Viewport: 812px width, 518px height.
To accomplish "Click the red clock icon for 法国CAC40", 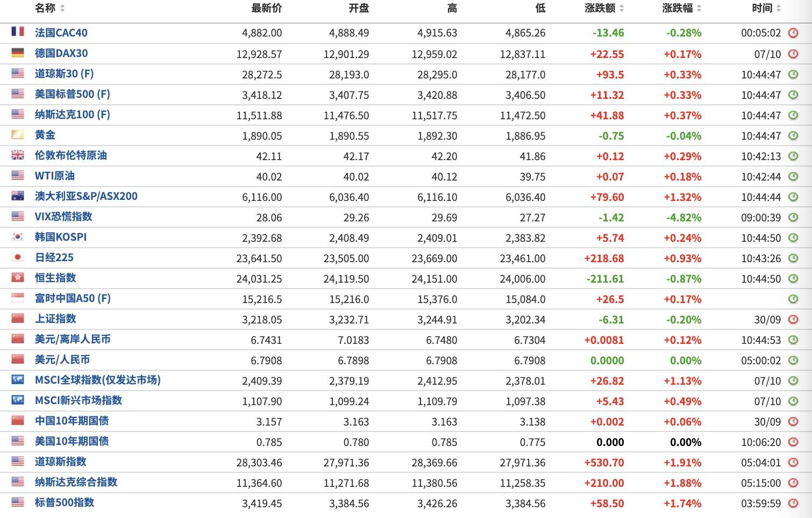I will coord(793,33).
